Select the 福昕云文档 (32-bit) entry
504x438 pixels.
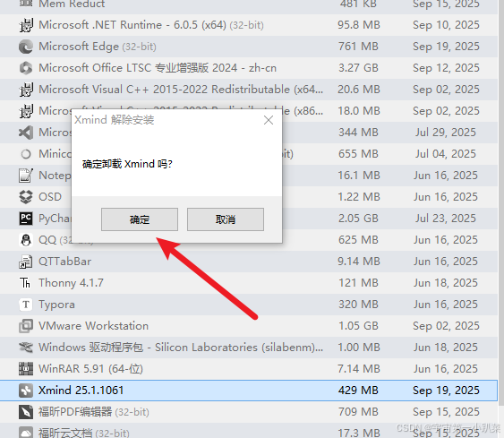coord(249,431)
